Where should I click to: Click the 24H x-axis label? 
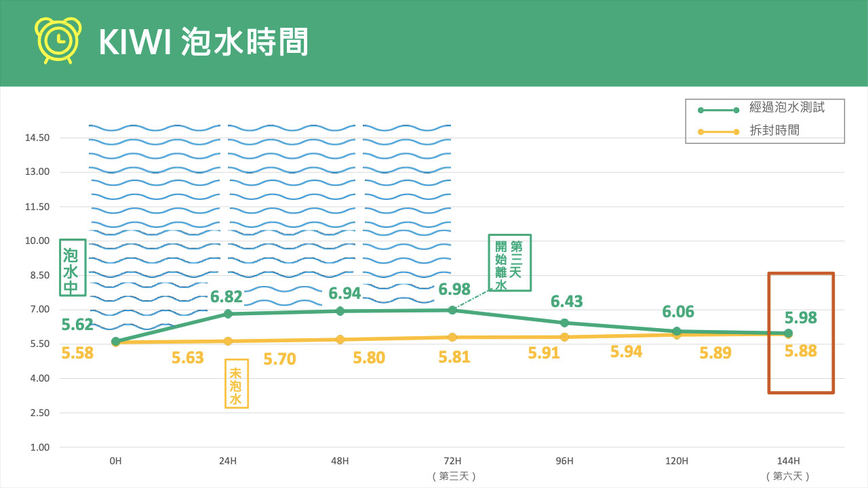(x=228, y=462)
